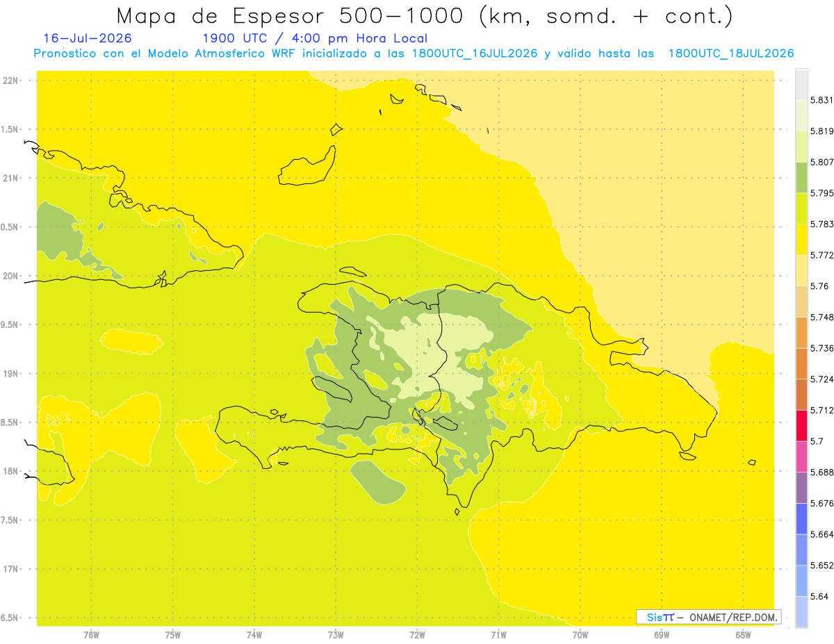The height and width of the screenshot is (644, 834).
Task: Click the 5.807 legend value
Action: [x=821, y=162]
